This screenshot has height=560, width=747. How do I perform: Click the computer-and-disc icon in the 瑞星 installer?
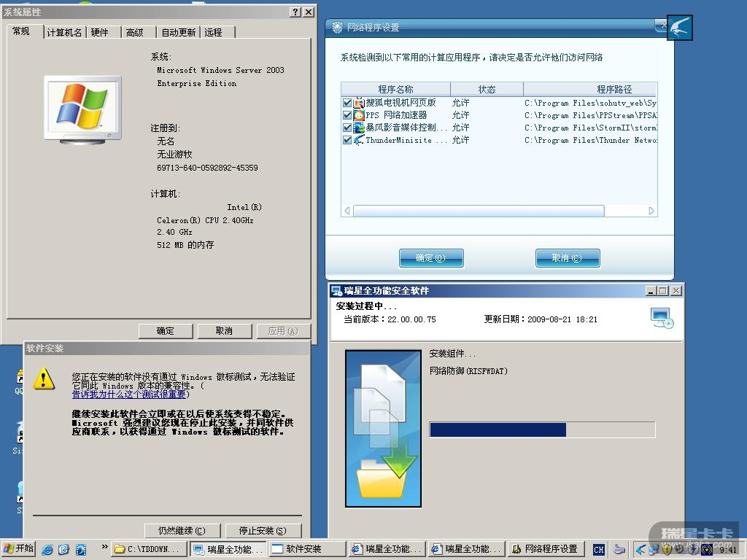[662, 318]
